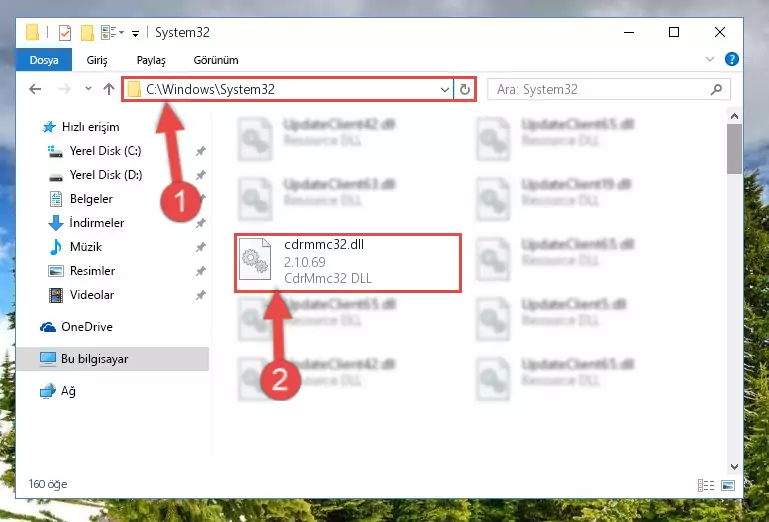Switch to details view icon in status bar

[x=706, y=485]
